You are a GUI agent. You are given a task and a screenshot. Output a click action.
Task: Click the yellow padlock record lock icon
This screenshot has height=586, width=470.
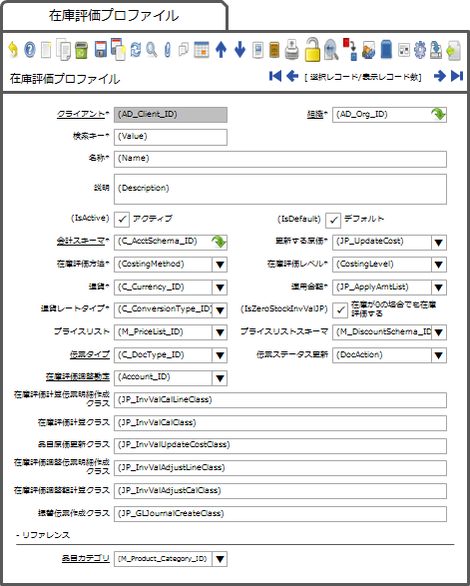pos(312,49)
